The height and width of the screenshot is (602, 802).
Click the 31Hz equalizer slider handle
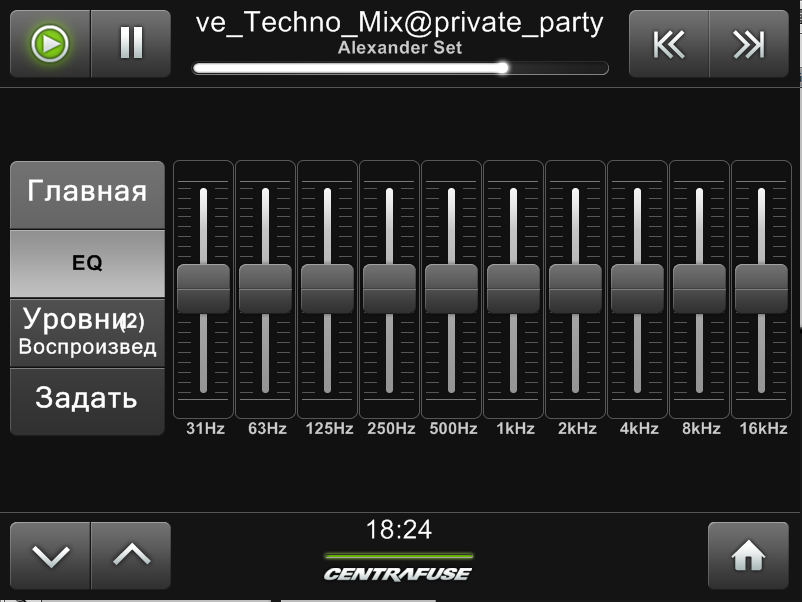coord(203,289)
